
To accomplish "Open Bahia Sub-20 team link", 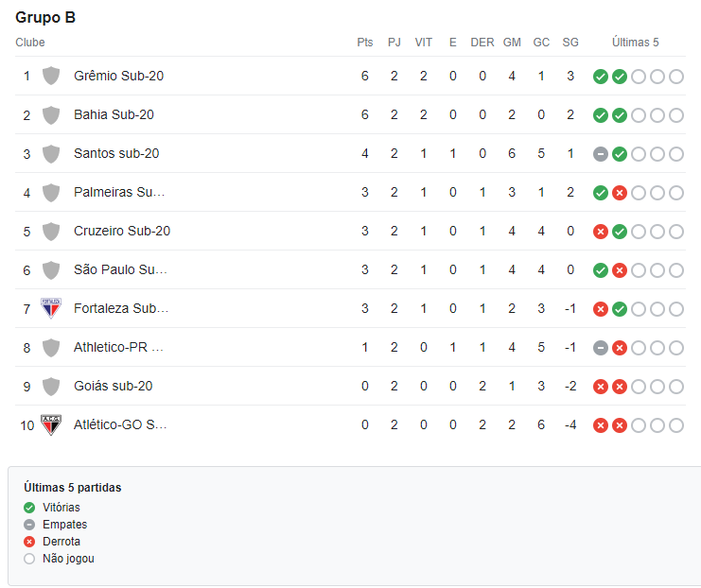I will point(114,114).
